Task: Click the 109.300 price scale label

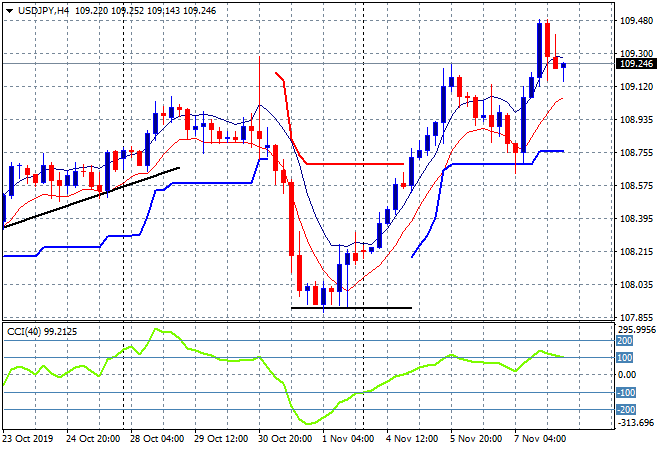Action: click(x=636, y=53)
